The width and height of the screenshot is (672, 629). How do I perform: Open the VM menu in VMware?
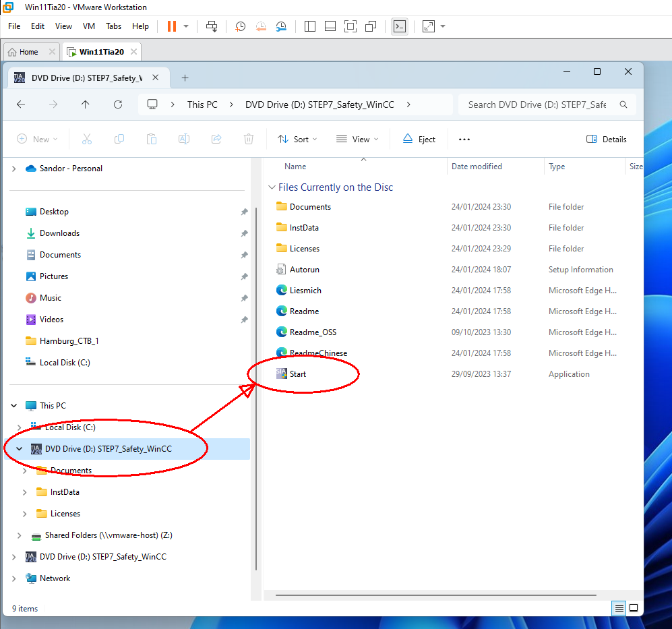(x=88, y=26)
